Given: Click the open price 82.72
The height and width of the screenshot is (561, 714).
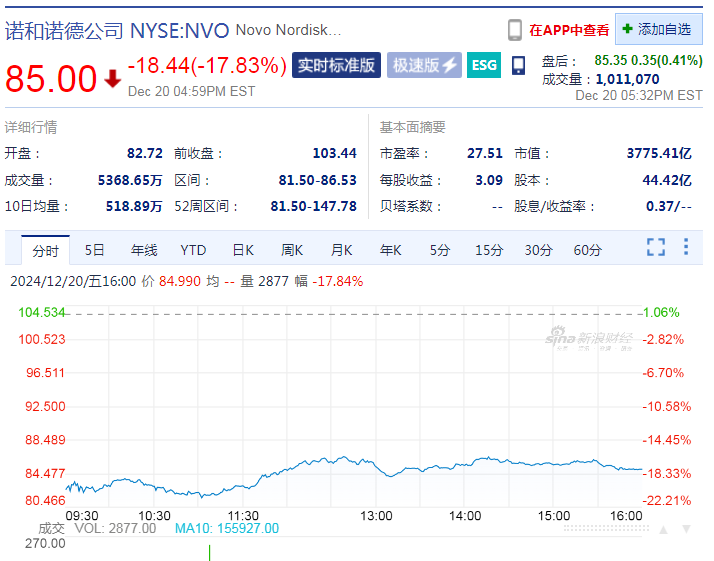Looking at the screenshot, I should tap(145, 153).
